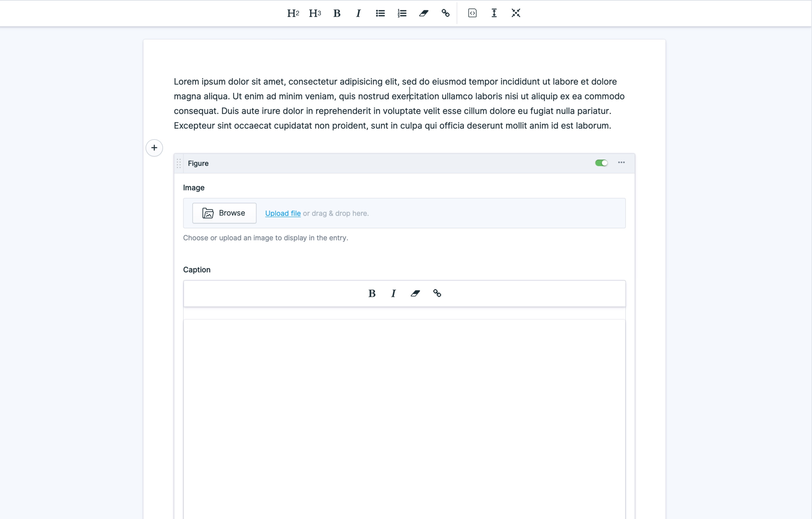Insert a link in the Caption field
This screenshot has width=812, height=519.
(437, 293)
